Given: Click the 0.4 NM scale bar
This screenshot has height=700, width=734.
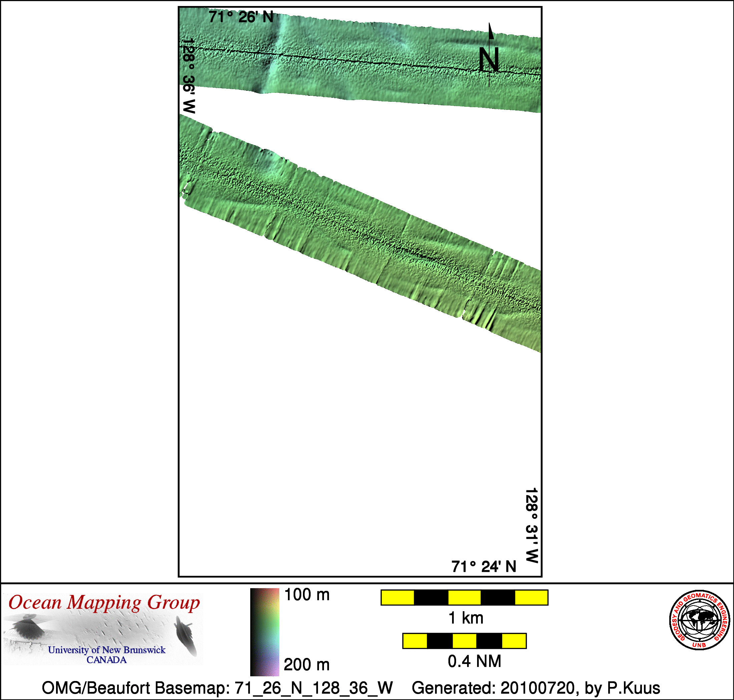Looking at the screenshot, I should [x=464, y=641].
